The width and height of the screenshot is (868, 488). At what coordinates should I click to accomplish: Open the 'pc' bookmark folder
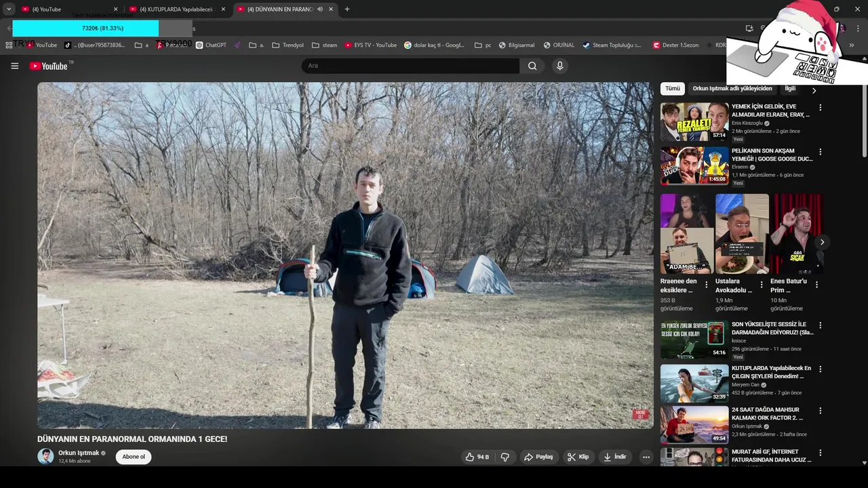pyautogui.click(x=483, y=45)
